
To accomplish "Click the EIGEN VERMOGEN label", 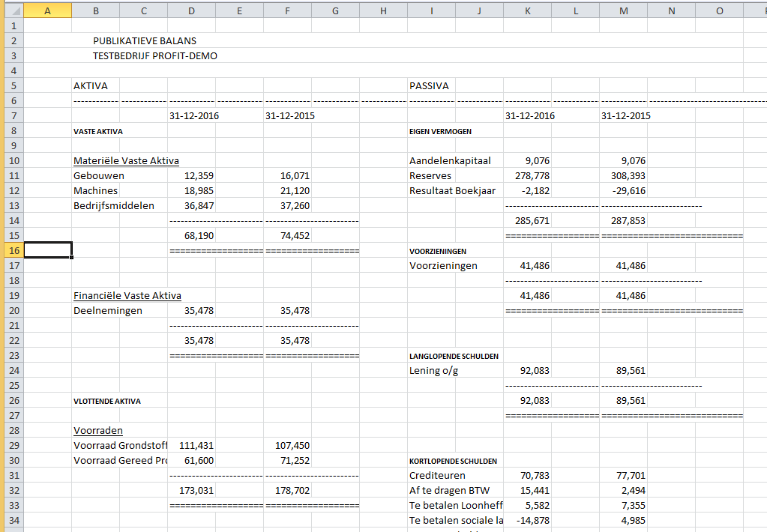I will click(x=440, y=132).
